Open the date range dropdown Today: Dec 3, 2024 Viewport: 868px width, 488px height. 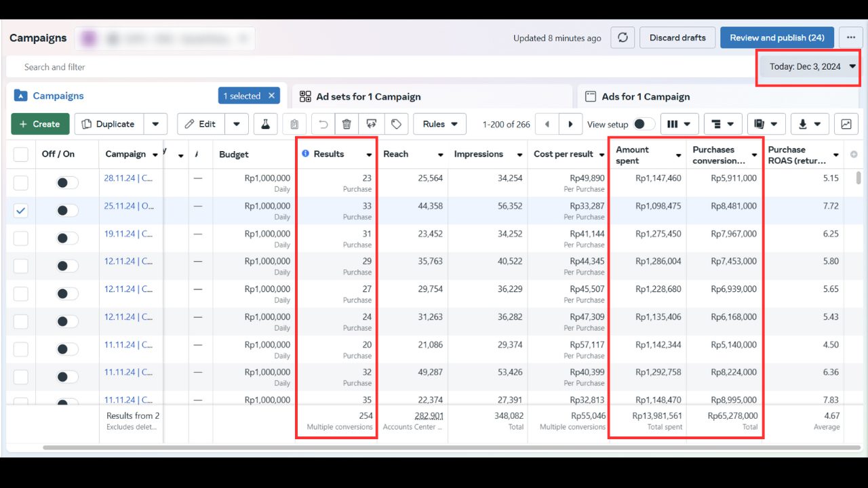[808, 66]
